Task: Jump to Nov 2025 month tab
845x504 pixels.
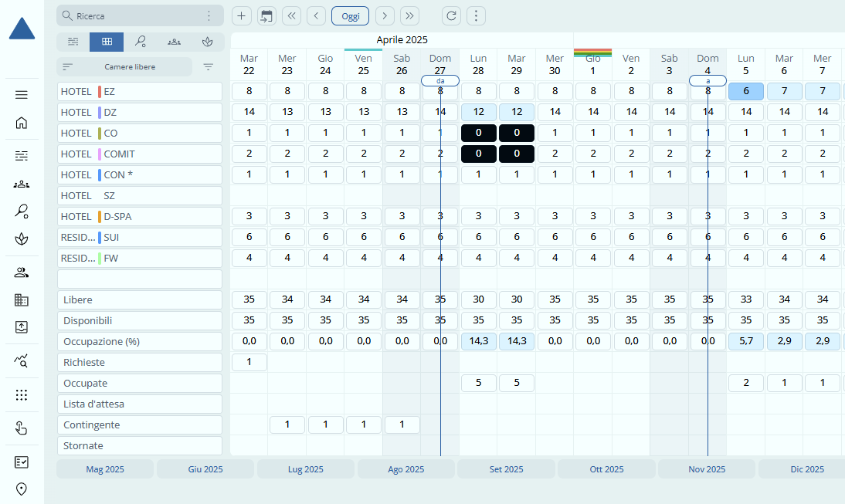Action: click(706, 469)
